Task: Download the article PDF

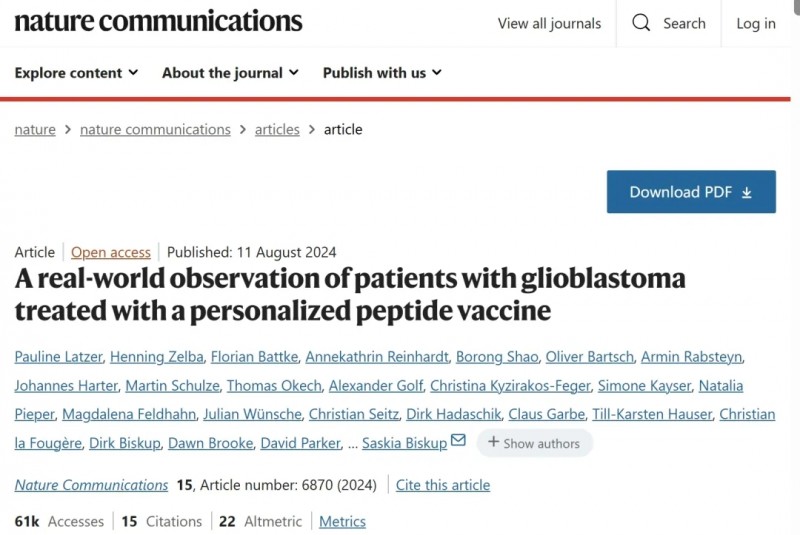Action: [x=691, y=192]
